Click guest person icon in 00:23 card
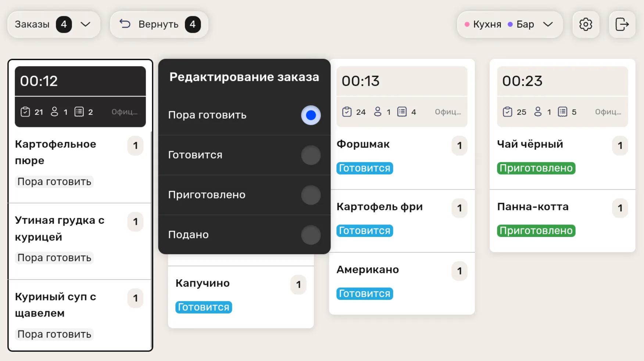 click(x=538, y=112)
